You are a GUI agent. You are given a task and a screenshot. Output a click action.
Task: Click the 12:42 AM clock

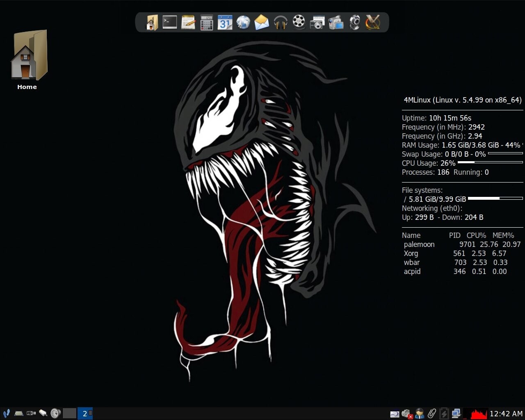pos(506,413)
